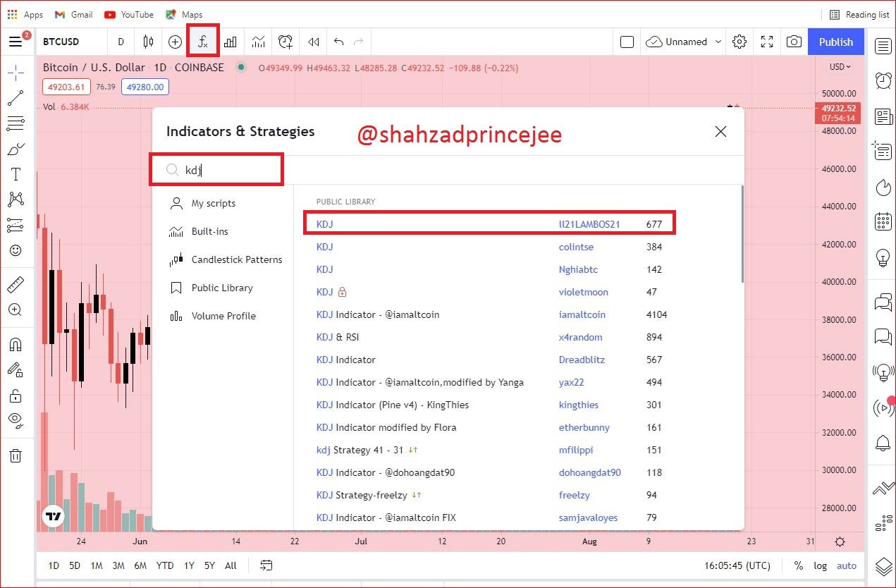Open the time zone menu at 16:05:45 (UTC)
The image size is (896, 588).
click(x=737, y=565)
